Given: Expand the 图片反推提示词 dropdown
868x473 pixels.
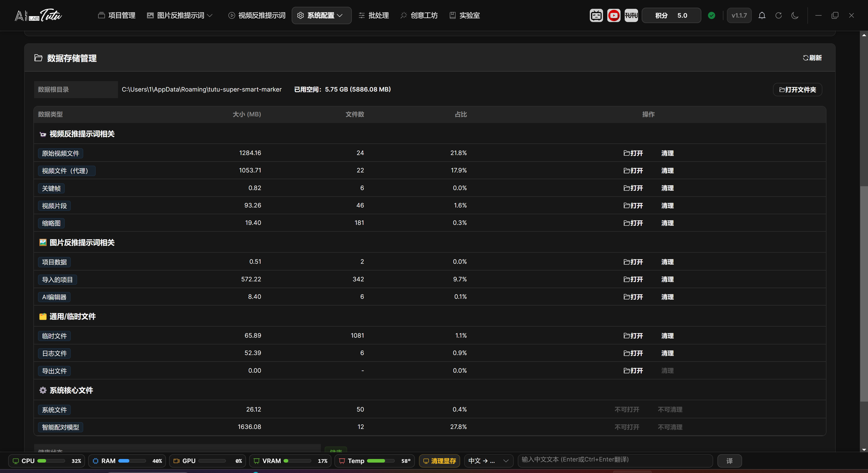Looking at the screenshot, I should 180,16.
